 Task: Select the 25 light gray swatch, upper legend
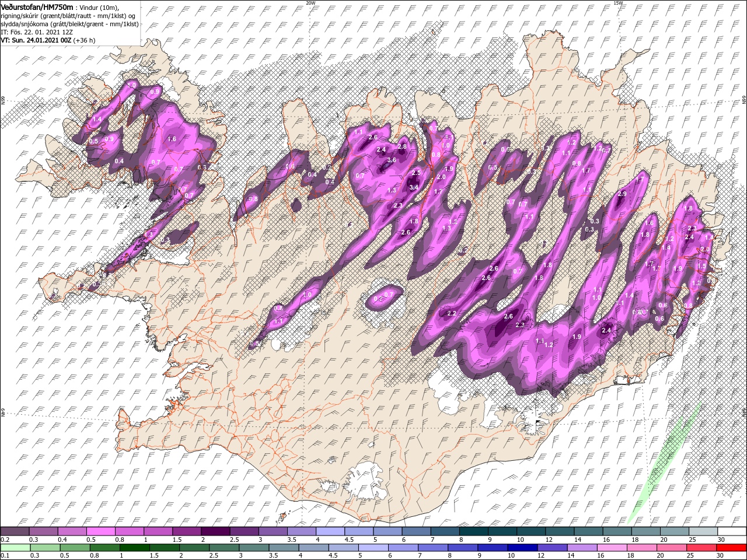(703, 531)
